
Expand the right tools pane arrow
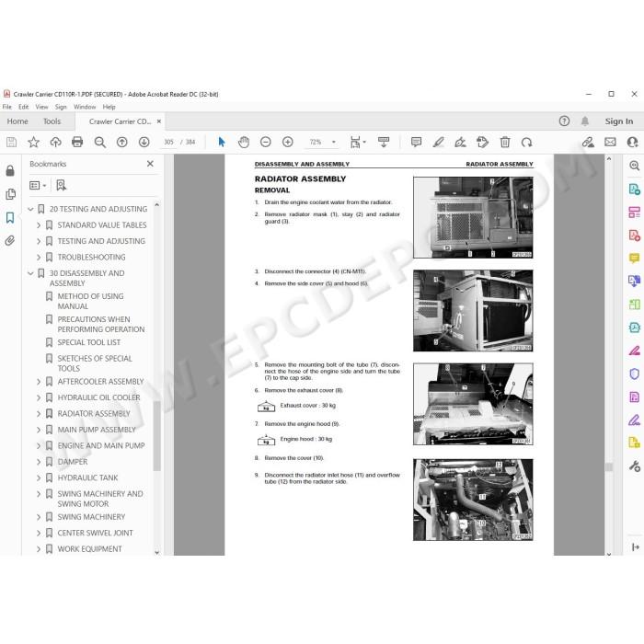point(635,546)
